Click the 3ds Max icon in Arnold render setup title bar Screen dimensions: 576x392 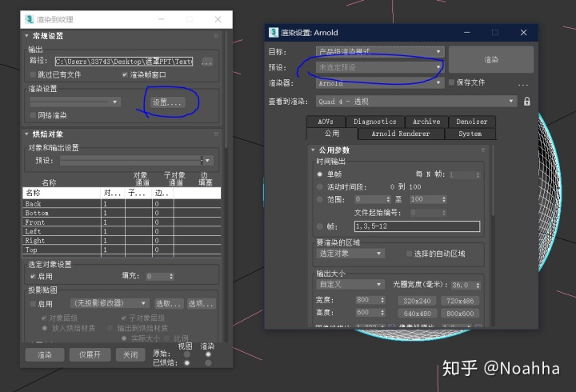[274, 32]
